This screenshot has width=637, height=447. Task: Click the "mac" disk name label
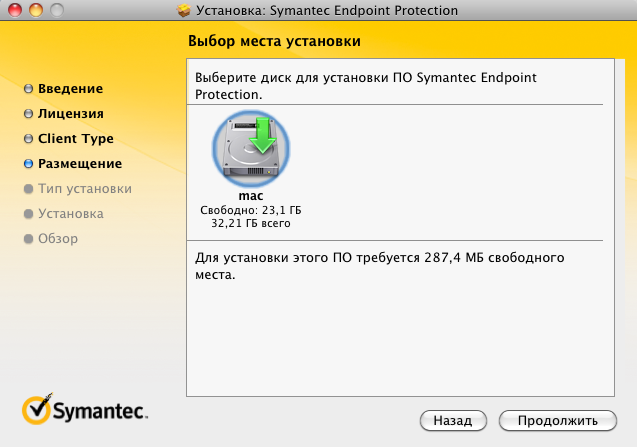coord(251,196)
